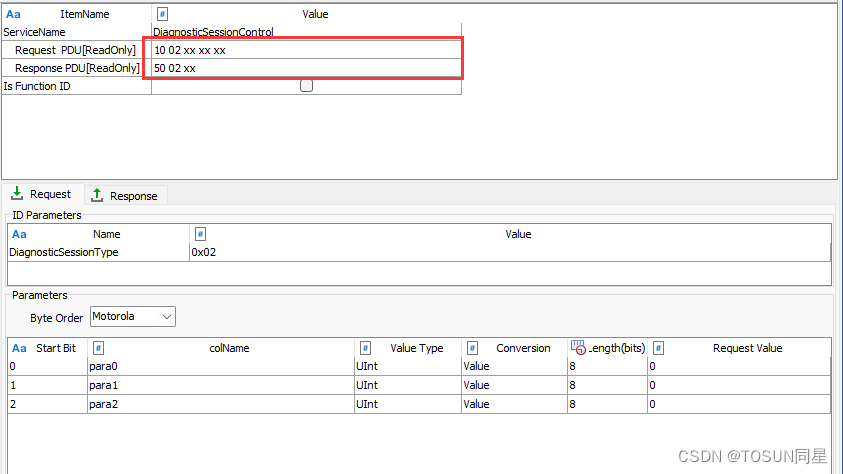
Task: Select the Request PDU[ReadOnly] row label
Action: (75, 51)
